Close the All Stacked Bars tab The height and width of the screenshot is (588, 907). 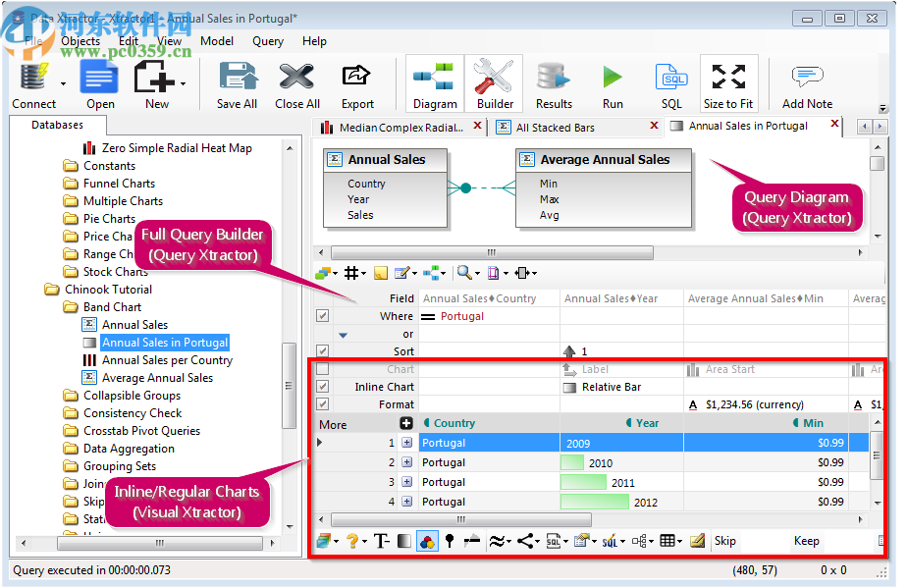pos(654,125)
